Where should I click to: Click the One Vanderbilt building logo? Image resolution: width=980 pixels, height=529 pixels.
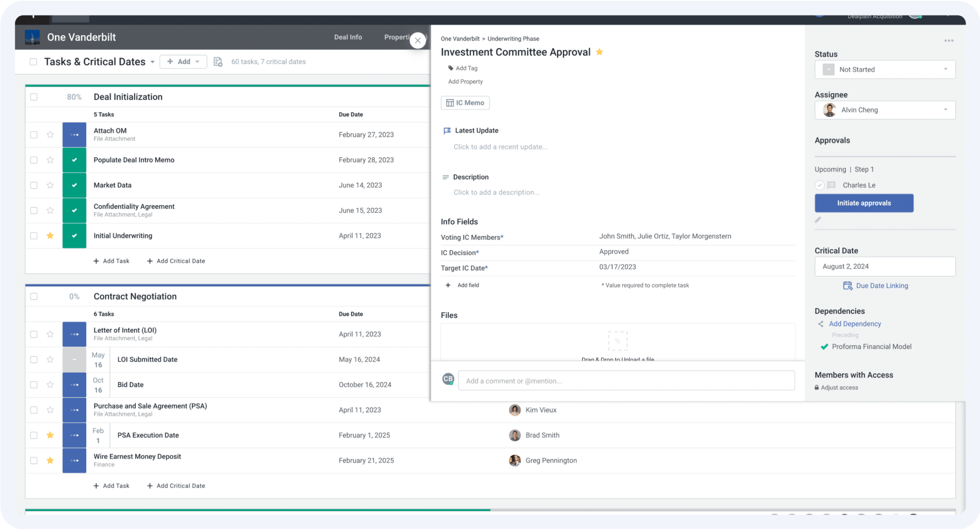click(32, 37)
